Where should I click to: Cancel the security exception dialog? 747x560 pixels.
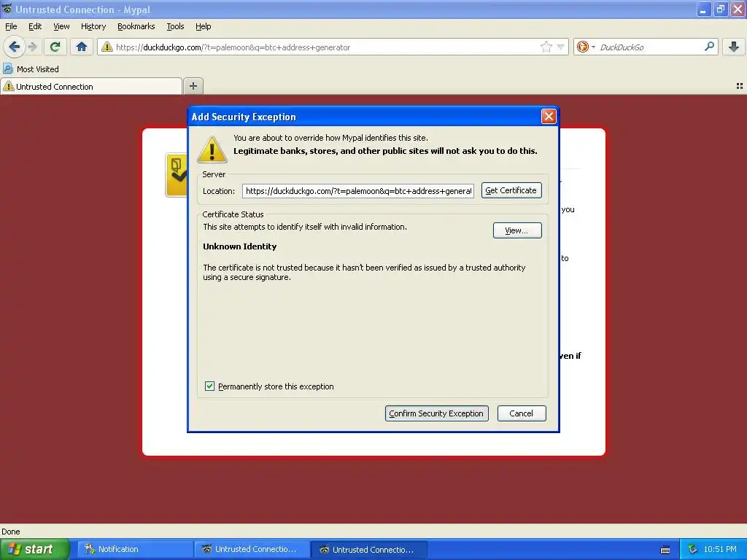pos(521,413)
